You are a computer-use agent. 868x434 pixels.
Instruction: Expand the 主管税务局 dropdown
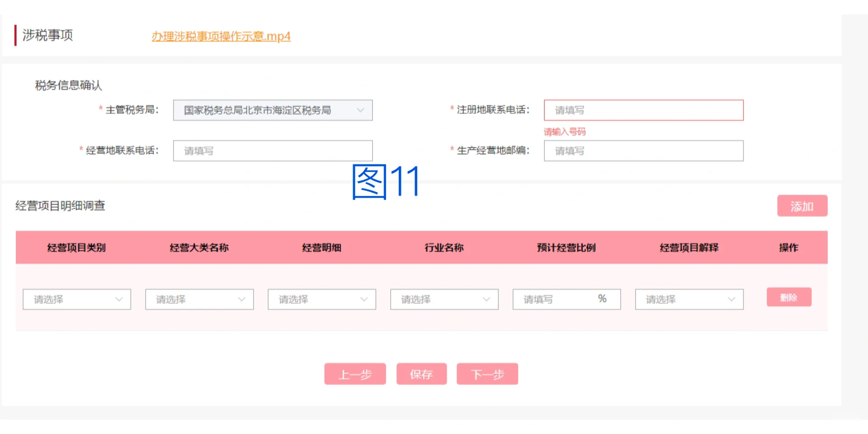click(272, 110)
